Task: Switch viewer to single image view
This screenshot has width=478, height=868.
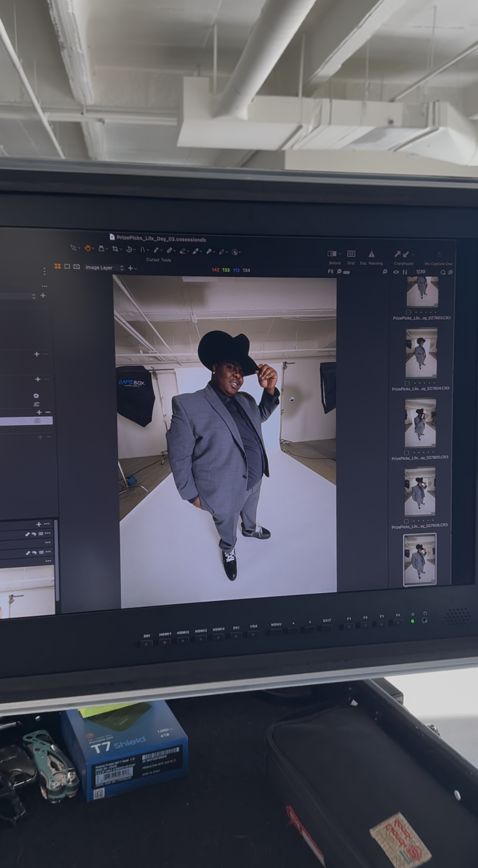Action: 67,266
